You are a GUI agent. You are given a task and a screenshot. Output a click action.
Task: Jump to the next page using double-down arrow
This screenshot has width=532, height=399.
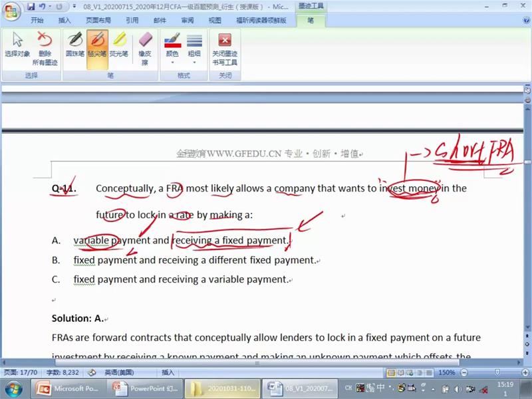527,353
